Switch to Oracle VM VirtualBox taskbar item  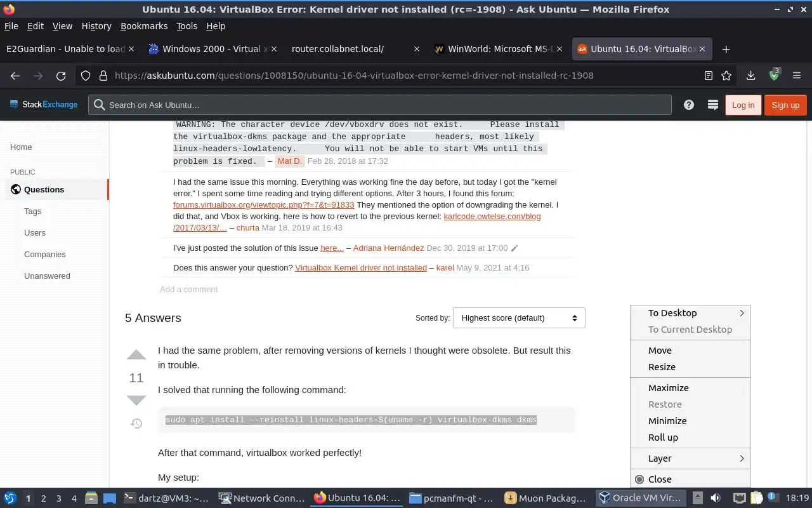(641, 498)
